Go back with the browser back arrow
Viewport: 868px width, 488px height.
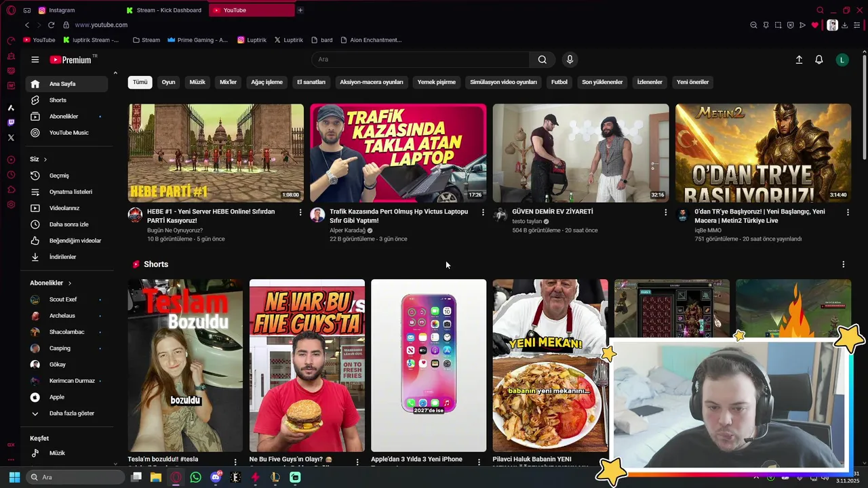(26, 25)
